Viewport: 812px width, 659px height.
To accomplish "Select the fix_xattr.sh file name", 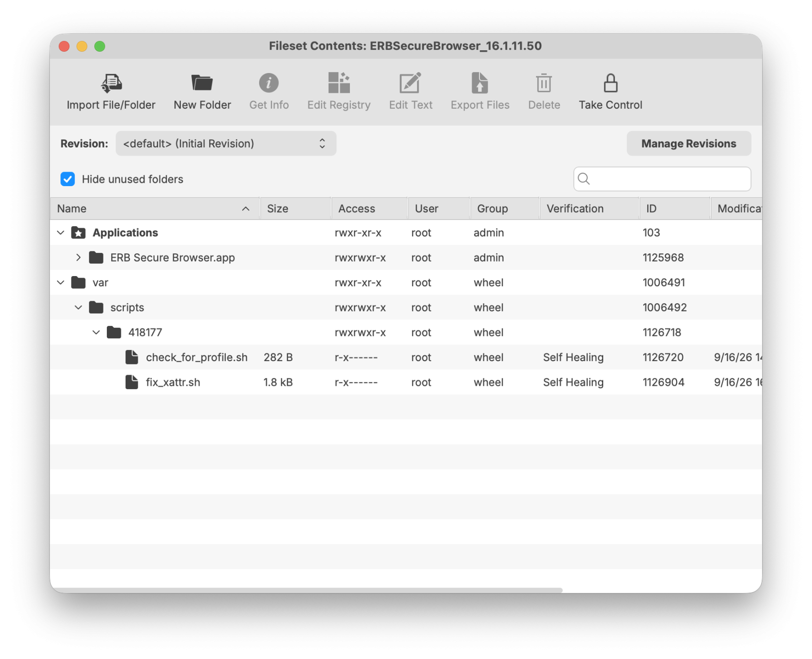I will click(173, 382).
